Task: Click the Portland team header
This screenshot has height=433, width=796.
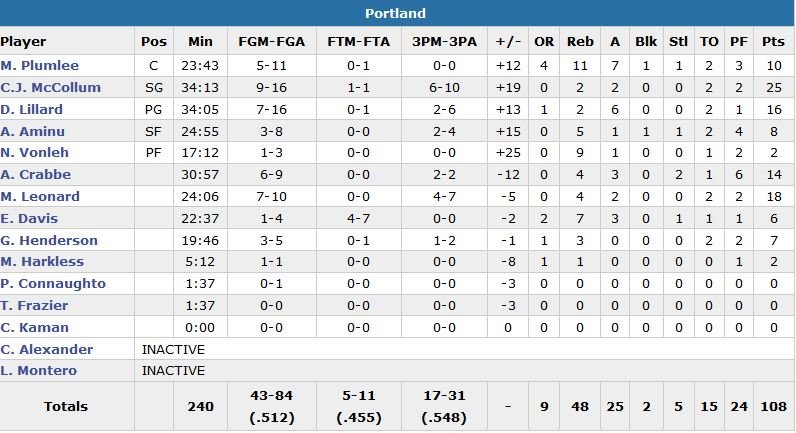Action: click(397, 13)
